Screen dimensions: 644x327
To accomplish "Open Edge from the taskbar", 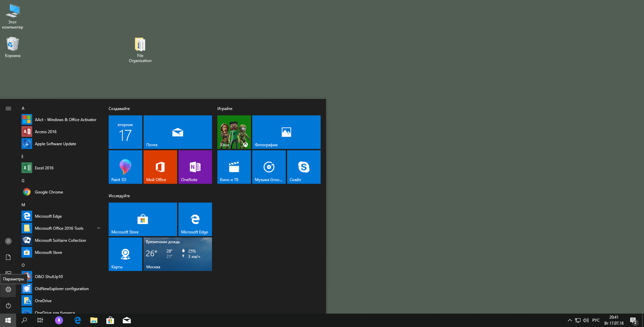I will pyautogui.click(x=77, y=321).
